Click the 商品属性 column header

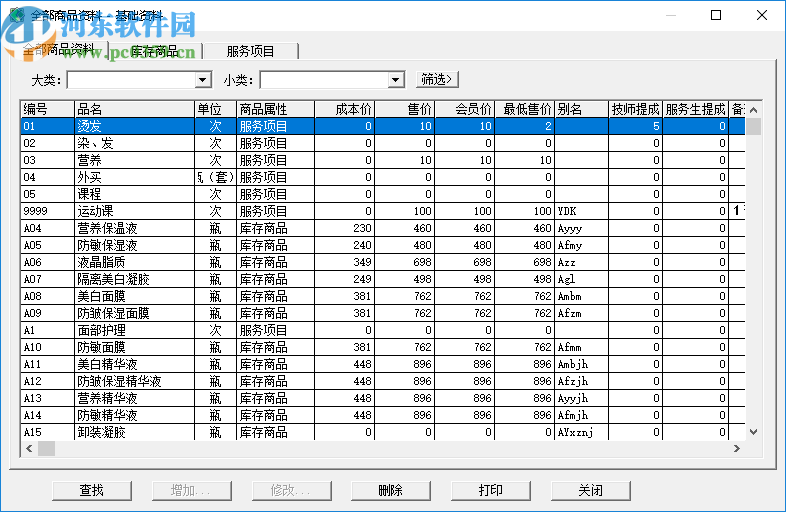(275, 109)
